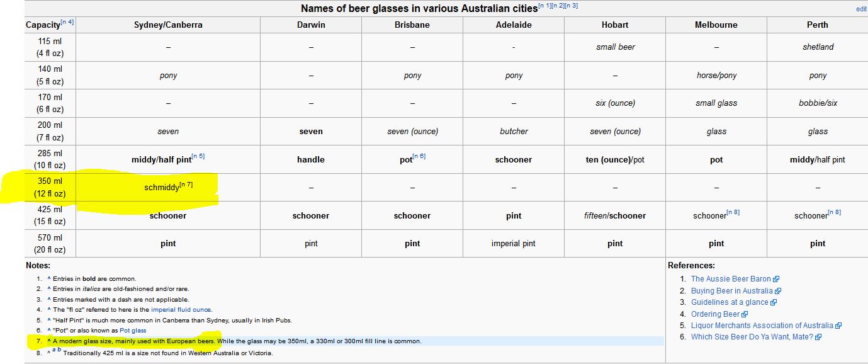The width and height of the screenshot is (868, 364).
Task: Click the [n 5] footnote after middy/half pint
Action: point(198,156)
